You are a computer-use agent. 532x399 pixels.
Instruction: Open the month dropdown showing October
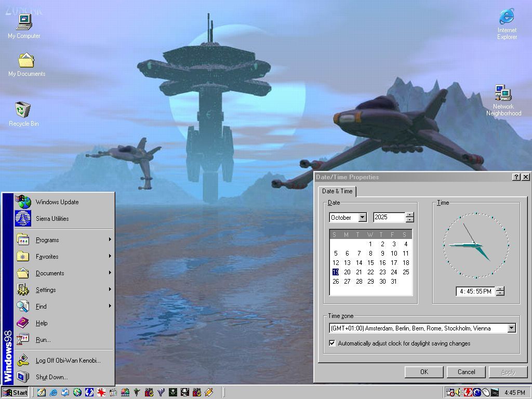[362, 218]
